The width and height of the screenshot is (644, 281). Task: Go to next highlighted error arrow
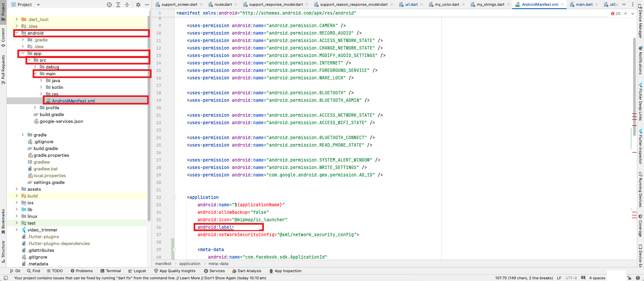pyautogui.click(x=633, y=14)
